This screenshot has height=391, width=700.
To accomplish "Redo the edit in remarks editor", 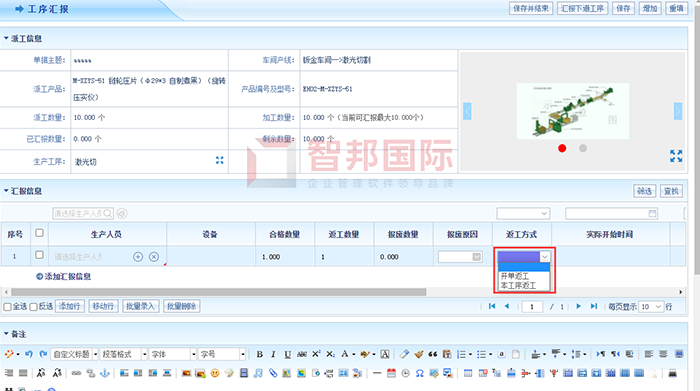I will click(x=43, y=354).
